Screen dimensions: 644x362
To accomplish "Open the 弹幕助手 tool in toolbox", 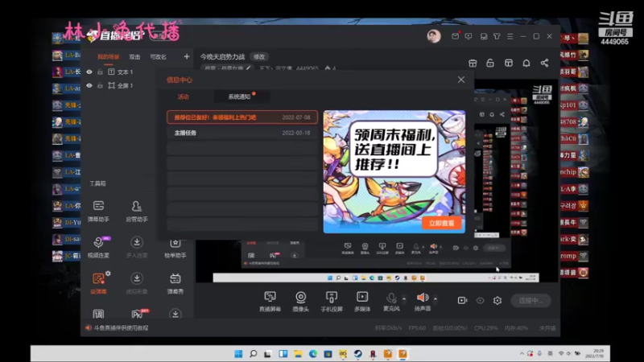I will tap(98, 212).
